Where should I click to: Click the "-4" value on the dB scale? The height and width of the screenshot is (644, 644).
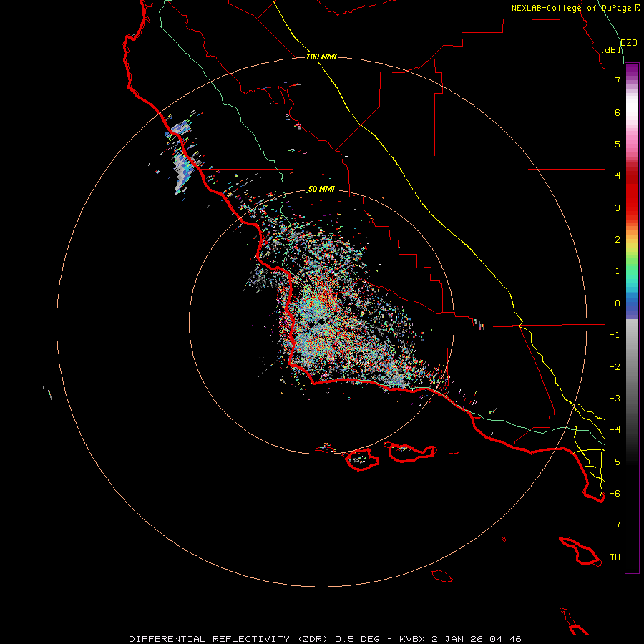click(615, 430)
